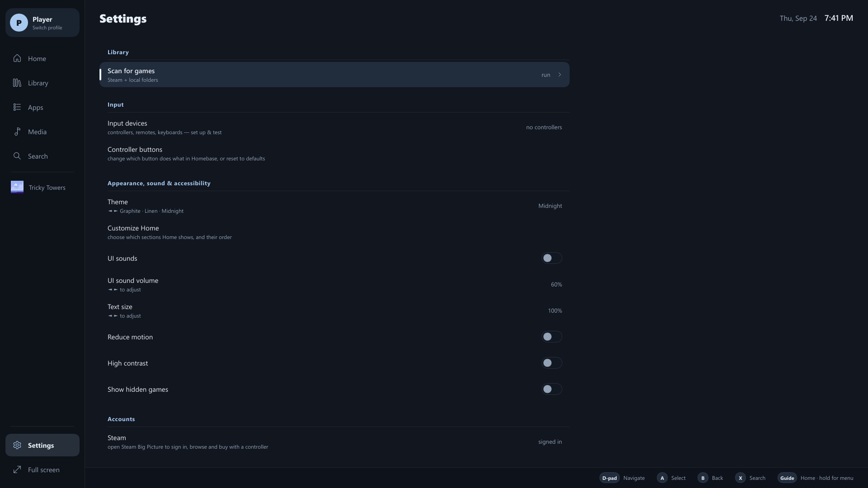Click the Library books icon
This screenshot has width=868, height=488.
tap(17, 83)
